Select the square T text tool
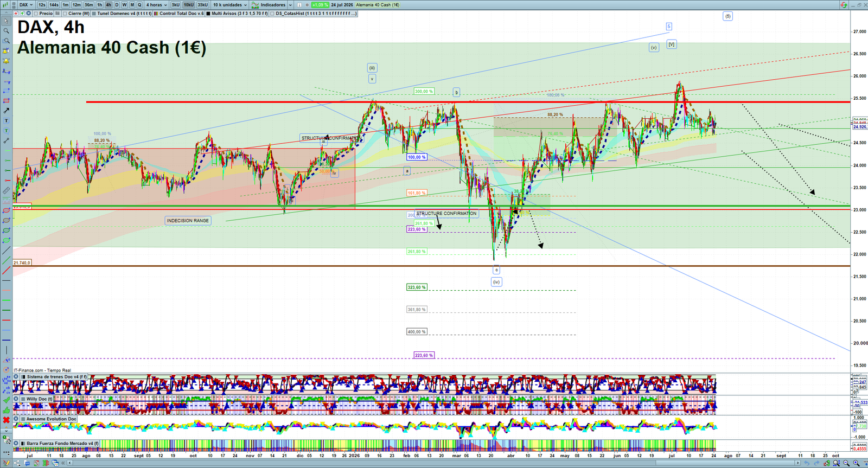Screen dimensions: 868x468 tap(7, 120)
